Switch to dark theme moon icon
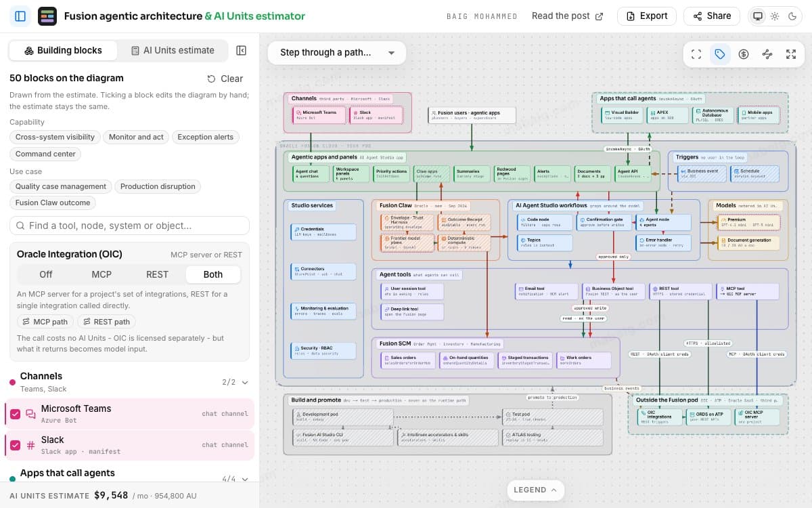812x508 pixels. (792, 16)
